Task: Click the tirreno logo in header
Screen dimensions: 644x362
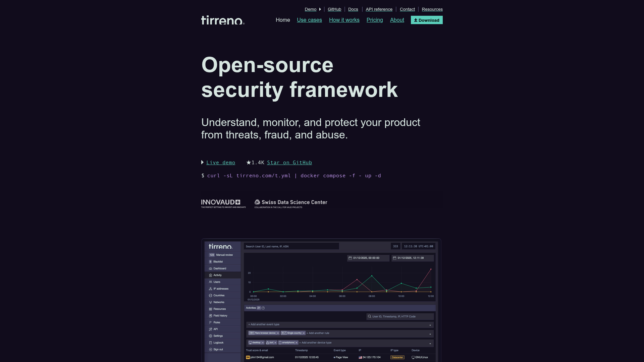Action: pos(223,20)
